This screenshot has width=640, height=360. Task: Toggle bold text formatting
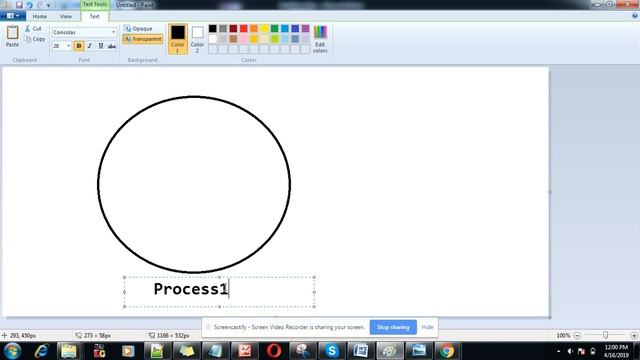click(x=79, y=46)
